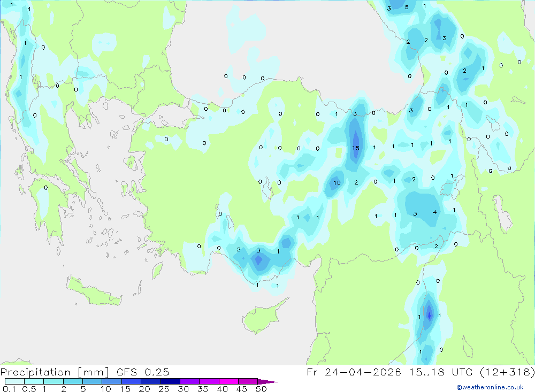Pick the 25–30 mm darkest blue swatch
Image resolution: width=535 pixels, height=392 pixels.
point(170,381)
